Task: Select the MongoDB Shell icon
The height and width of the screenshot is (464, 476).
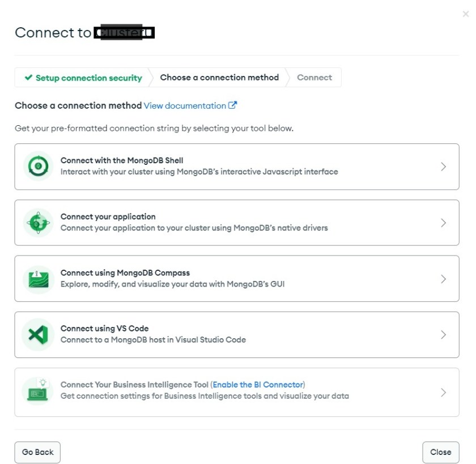Action: pyautogui.click(x=37, y=166)
